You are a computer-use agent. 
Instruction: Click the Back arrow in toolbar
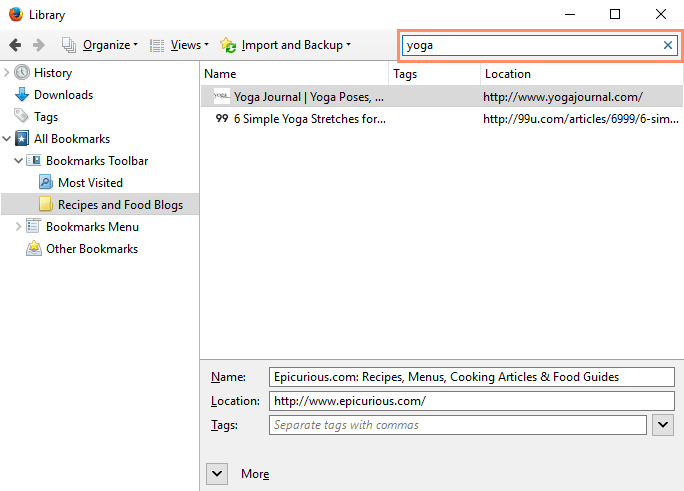click(15, 45)
